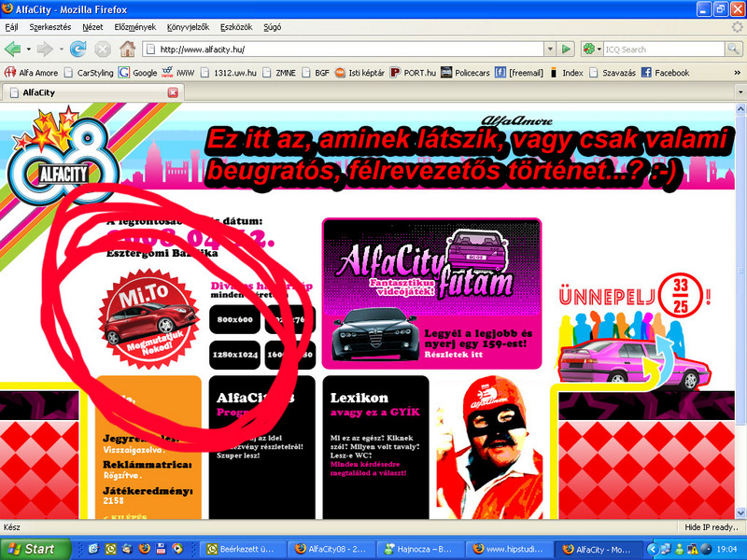This screenshot has width=747, height=560.
Task: Open the back history dropdown arrow
Action: pyautogui.click(x=29, y=49)
